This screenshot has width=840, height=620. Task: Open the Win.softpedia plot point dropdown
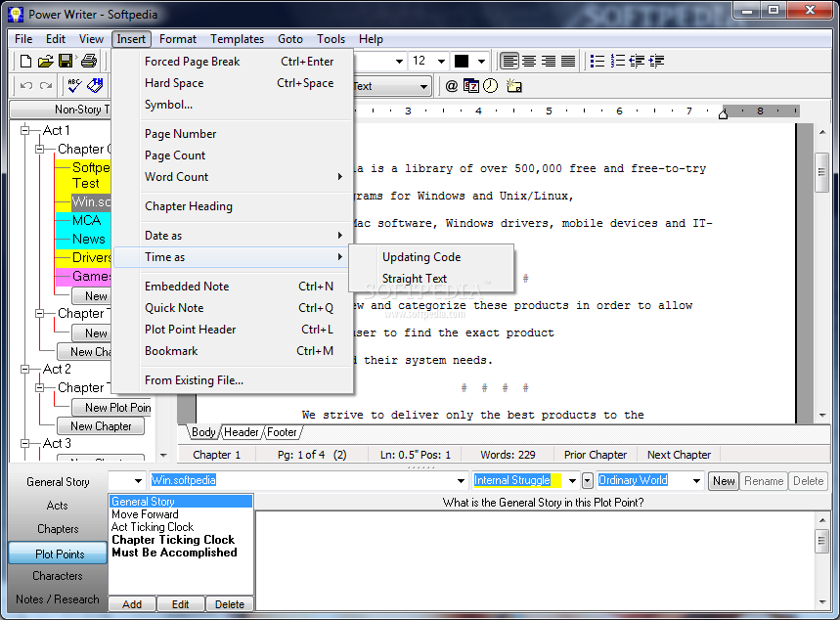pyautogui.click(x=461, y=481)
